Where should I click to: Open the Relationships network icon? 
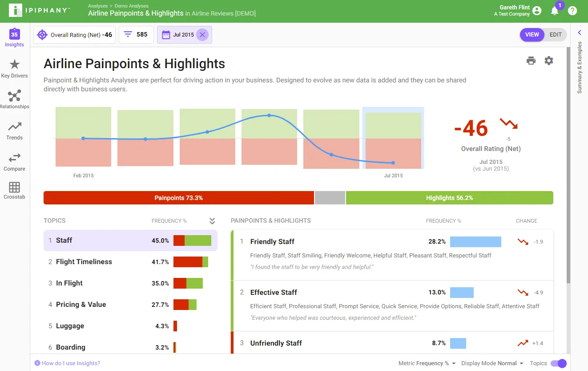point(15,96)
